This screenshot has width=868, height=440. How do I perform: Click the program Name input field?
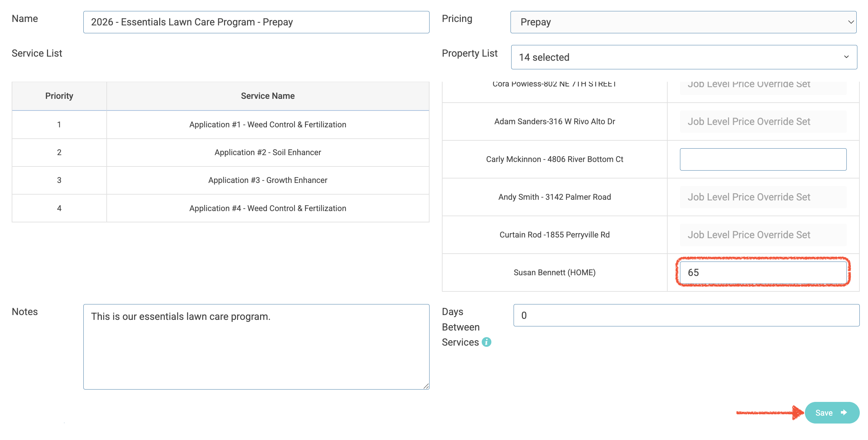pos(256,22)
